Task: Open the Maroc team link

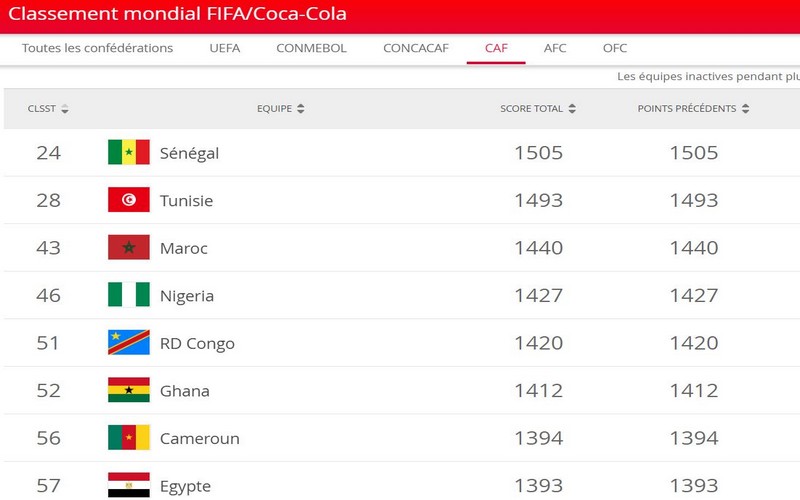Action: pos(184,248)
